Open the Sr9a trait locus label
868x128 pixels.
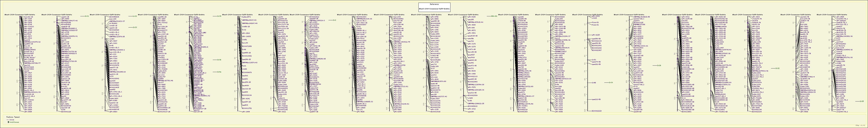(x=219, y=72)
